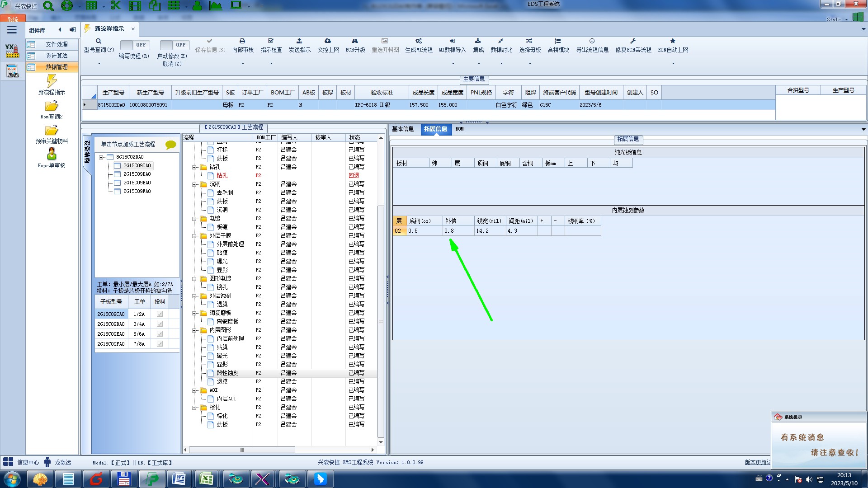Click the 内部审核 printer icon
Image resolution: width=868 pixels, height=488 pixels.
[242, 41]
